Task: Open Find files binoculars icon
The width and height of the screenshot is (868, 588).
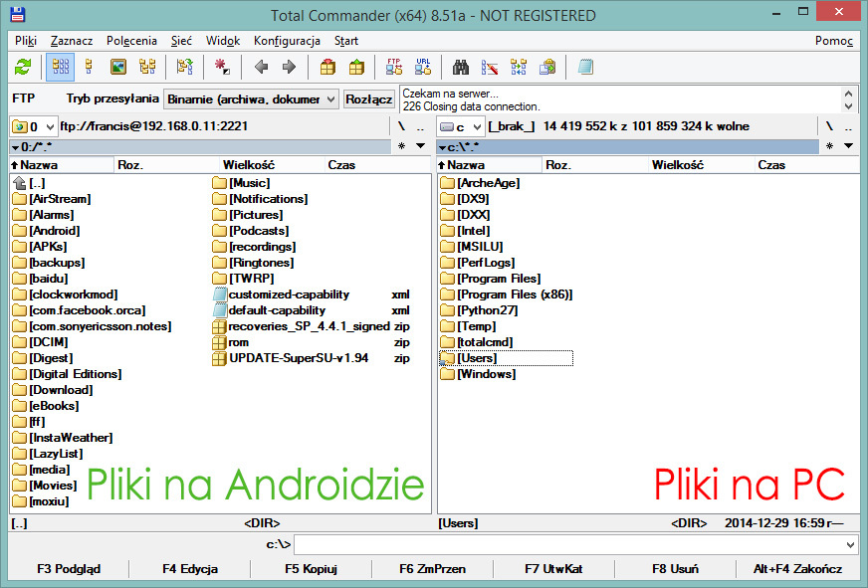Action: tap(461, 67)
